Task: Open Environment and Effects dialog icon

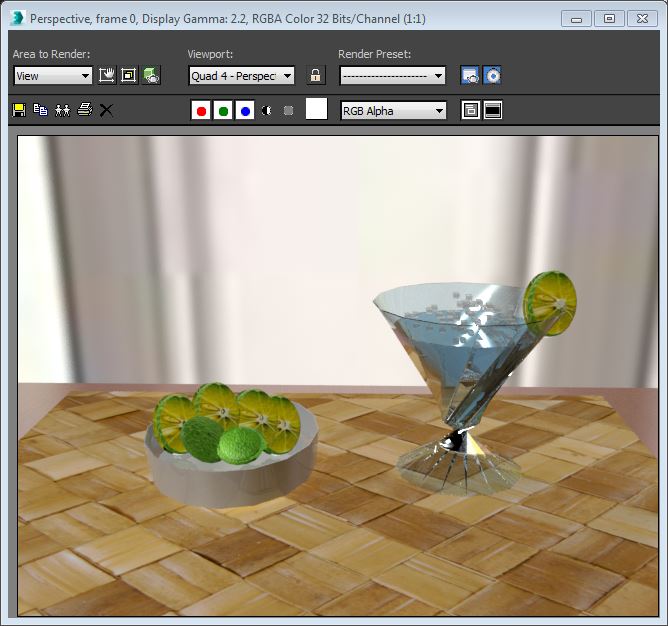Action: pos(492,75)
